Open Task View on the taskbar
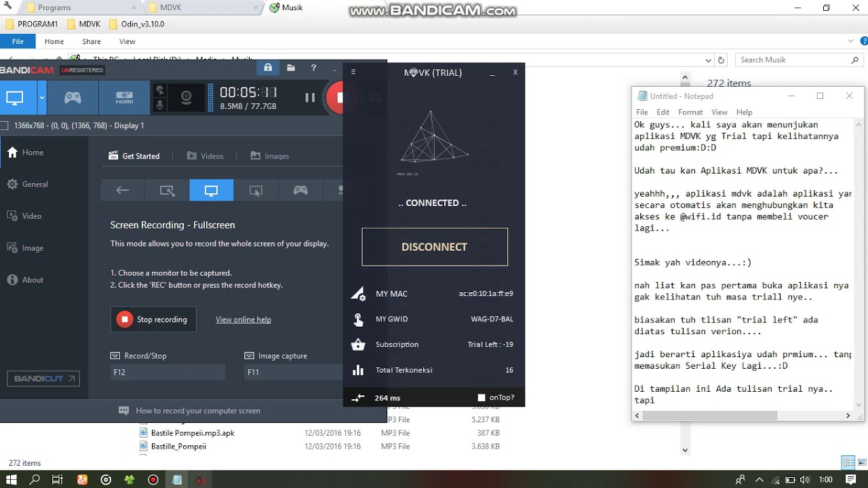Viewport: 868px width, 488px height. pyautogui.click(x=58, y=479)
